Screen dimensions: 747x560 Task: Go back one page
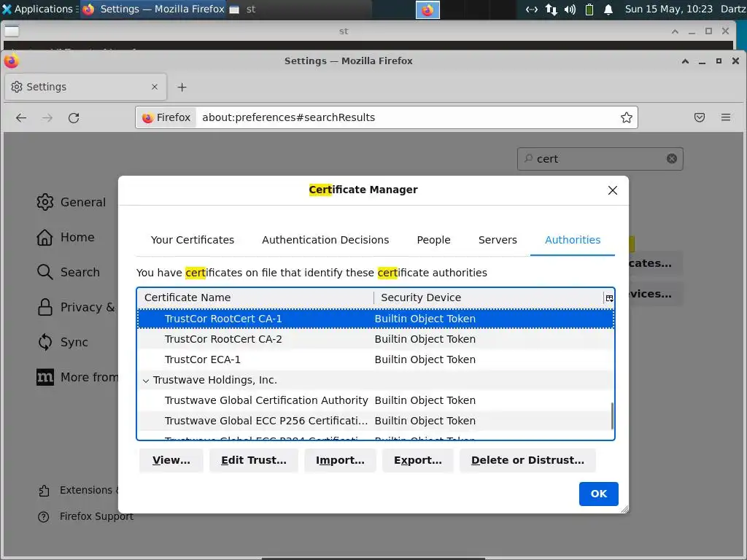21,117
